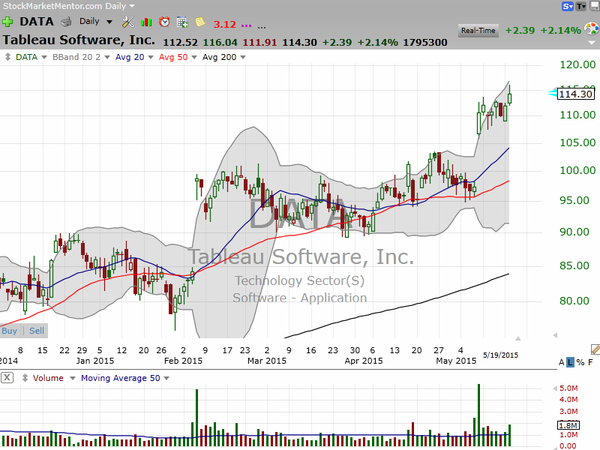Click the color palette icon at top right
600x450 pixels.
click(x=592, y=29)
